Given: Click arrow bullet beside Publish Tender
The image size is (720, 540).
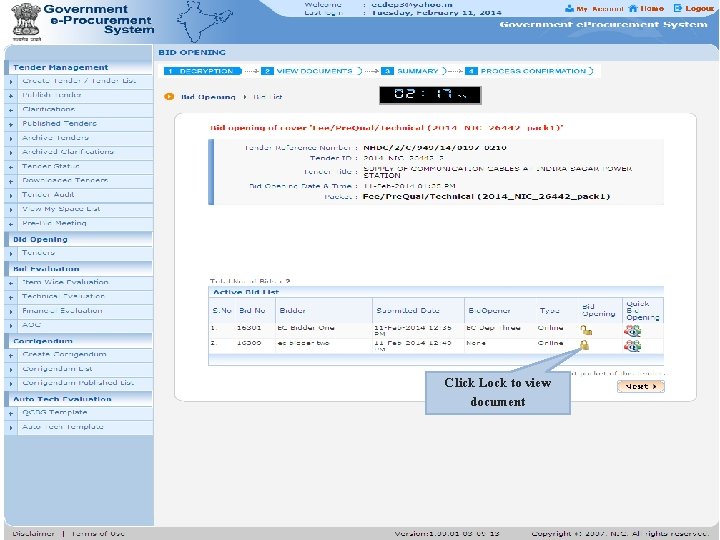Looking at the screenshot, I should tap(11, 96).
